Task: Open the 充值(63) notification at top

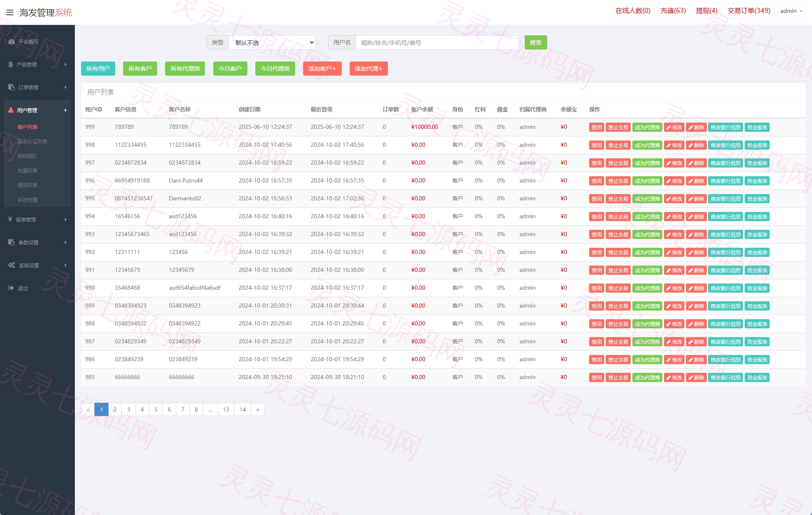Action: (673, 11)
